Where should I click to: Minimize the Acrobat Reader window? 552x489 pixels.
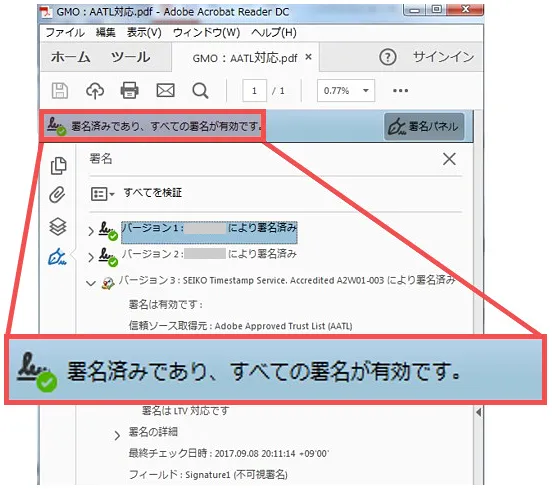415,10
